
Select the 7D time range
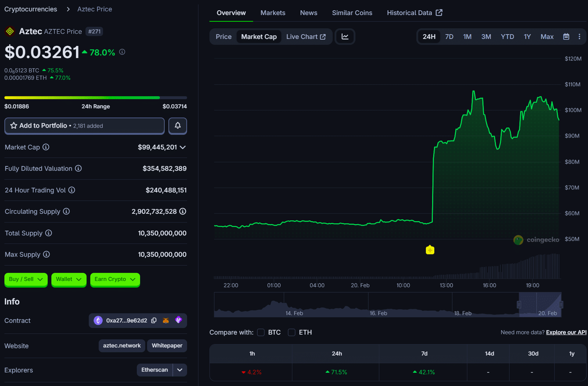[x=449, y=37]
